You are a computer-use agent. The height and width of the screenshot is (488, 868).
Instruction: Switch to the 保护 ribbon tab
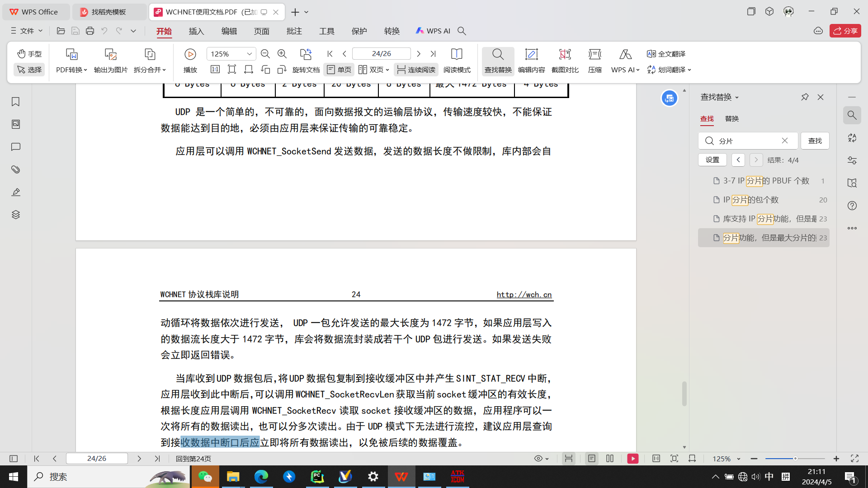(359, 31)
